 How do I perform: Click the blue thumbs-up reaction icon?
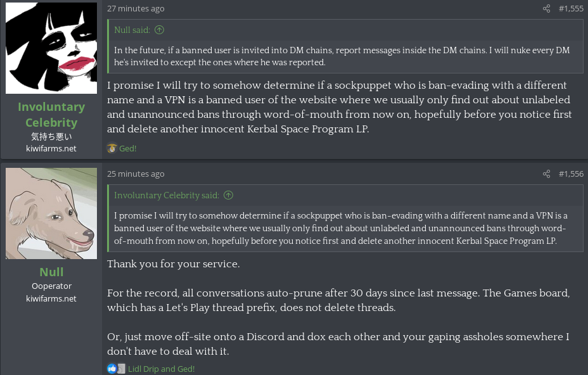tap(112, 368)
